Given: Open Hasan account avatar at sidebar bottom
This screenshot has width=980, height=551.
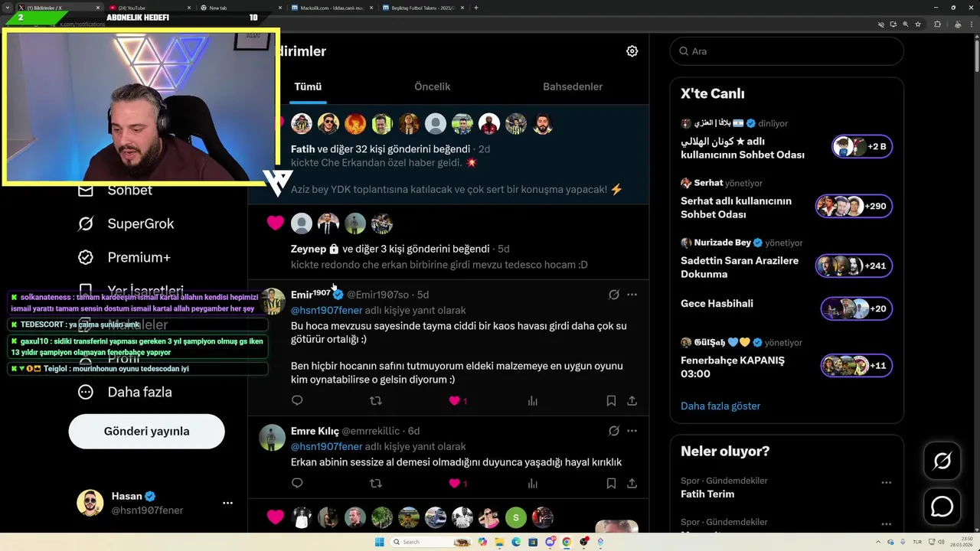Looking at the screenshot, I should [90, 503].
